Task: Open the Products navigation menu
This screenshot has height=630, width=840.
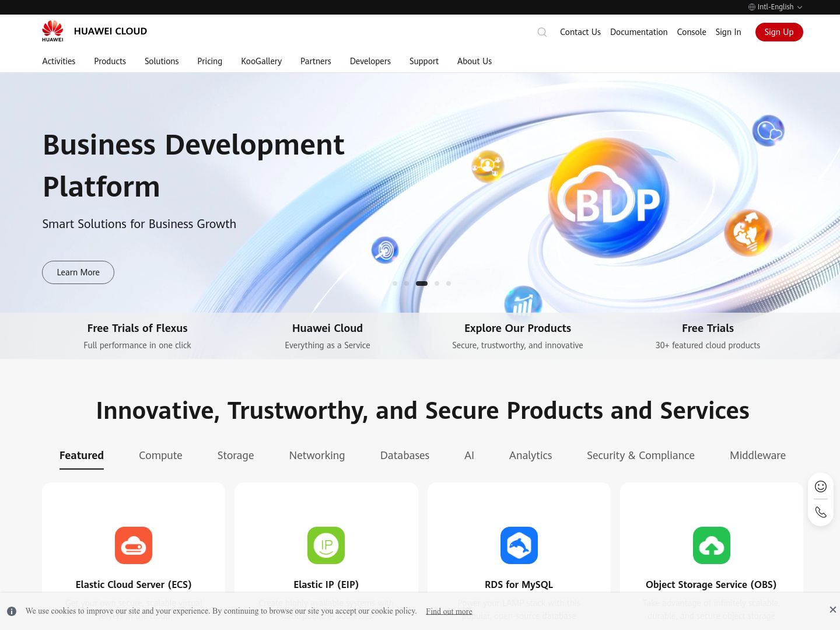Action: click(110, 61)
